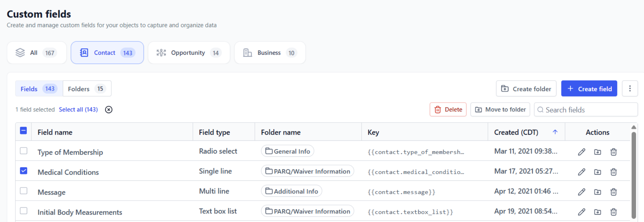Move Type of Membership to folder icon
The width and height of the screenshot is (644, 222).
598,152
